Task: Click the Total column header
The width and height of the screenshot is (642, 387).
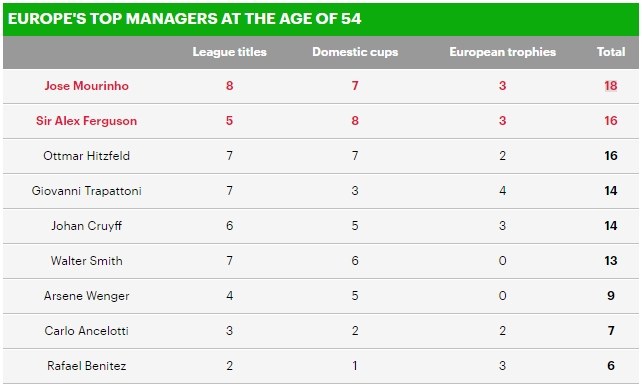Action: (x=611, y=52)
